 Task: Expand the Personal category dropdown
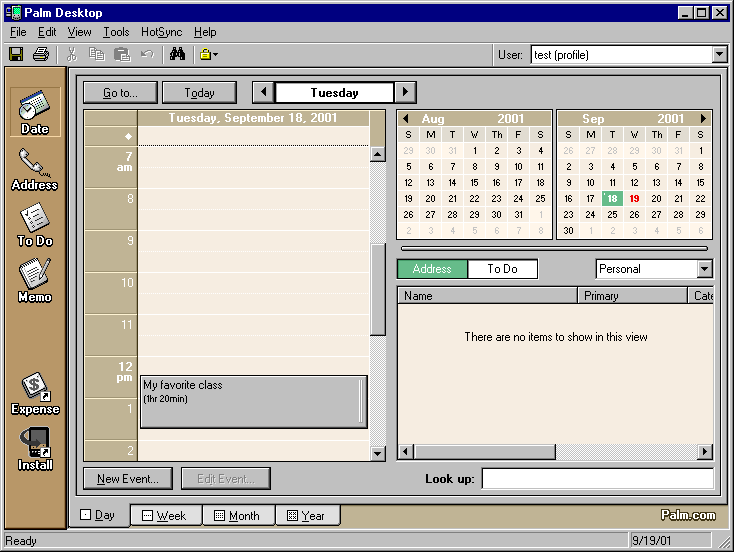[x=705, y=269]
